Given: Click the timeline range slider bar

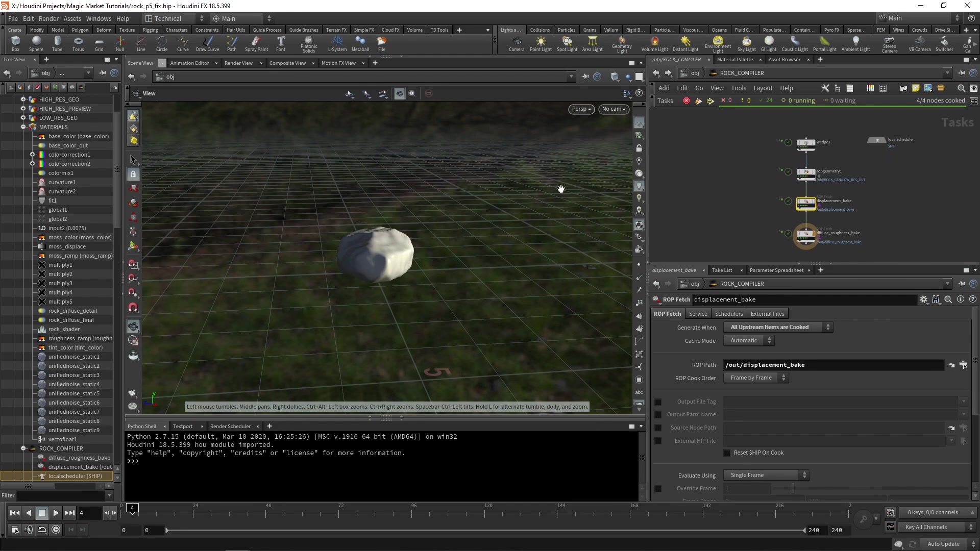Looking at the screenshot, I should pos(485,531).
